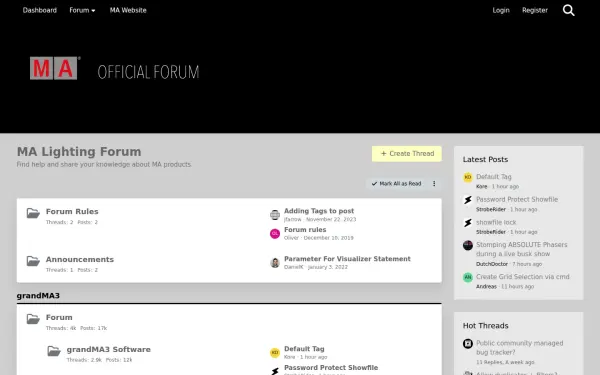Click the MA Lighting Forum page title
Viewport: 600px width, 375px height.
[79, 152]
